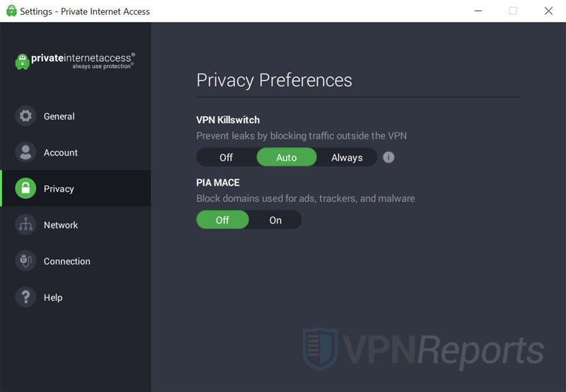Click the PIA padlock icon in title bar
Image resolution: width=566 pixels, height=392 pixels.
click(x=11, y=11)
